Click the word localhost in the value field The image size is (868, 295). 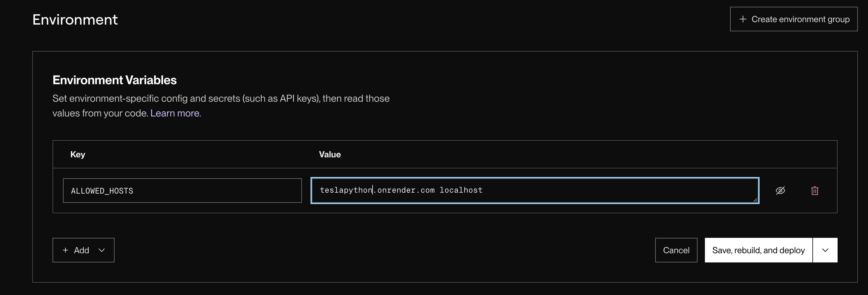click(x=461, y=190)
